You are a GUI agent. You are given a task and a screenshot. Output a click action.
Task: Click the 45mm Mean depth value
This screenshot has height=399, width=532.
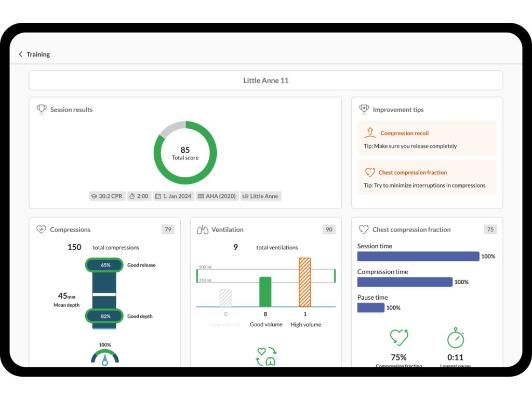click(67, 296)
